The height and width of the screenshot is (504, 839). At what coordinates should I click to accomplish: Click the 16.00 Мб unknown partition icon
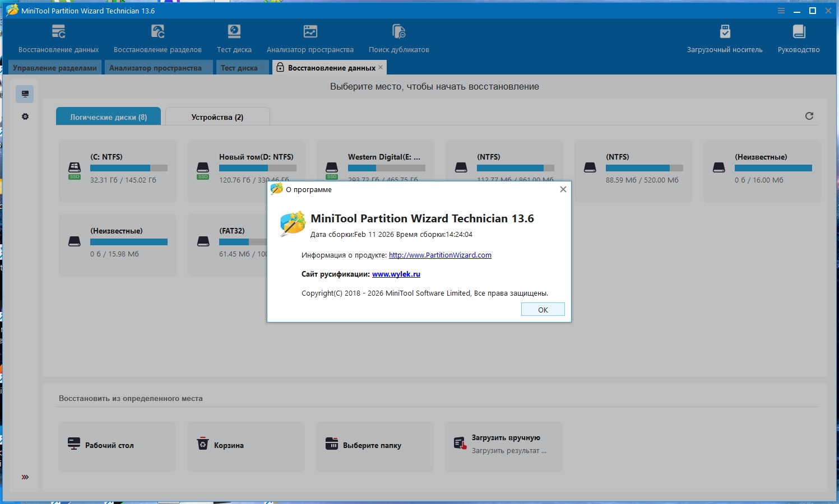(719, 167)
